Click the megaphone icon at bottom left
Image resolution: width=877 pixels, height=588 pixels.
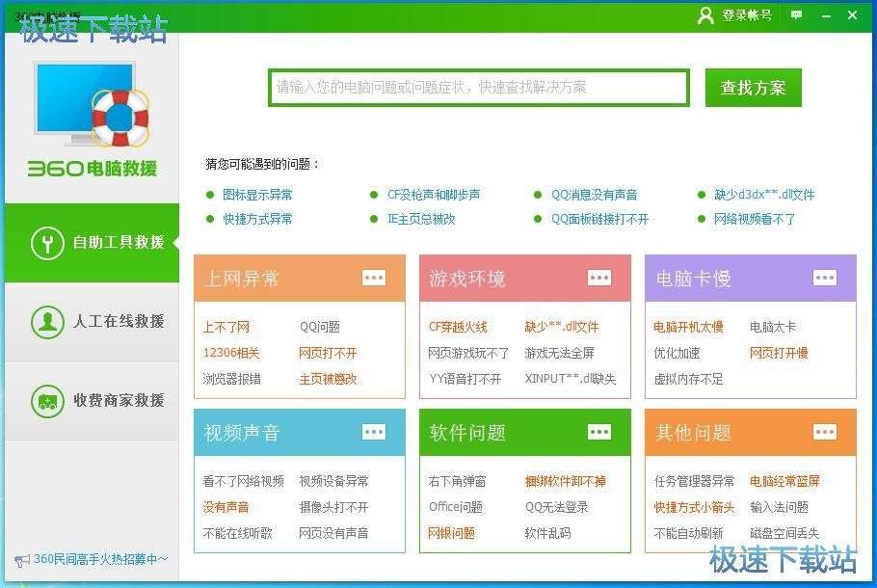pos(22,560)
